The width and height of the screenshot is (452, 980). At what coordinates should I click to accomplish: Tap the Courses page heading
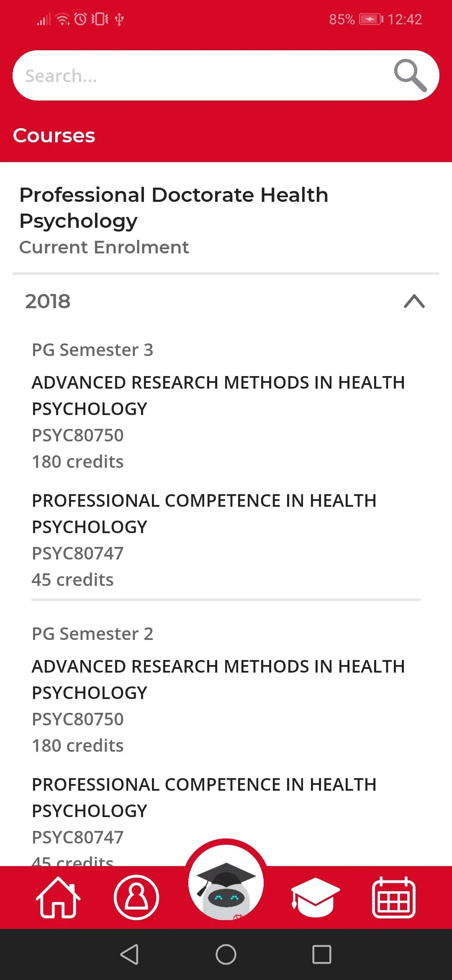(54, 135)
